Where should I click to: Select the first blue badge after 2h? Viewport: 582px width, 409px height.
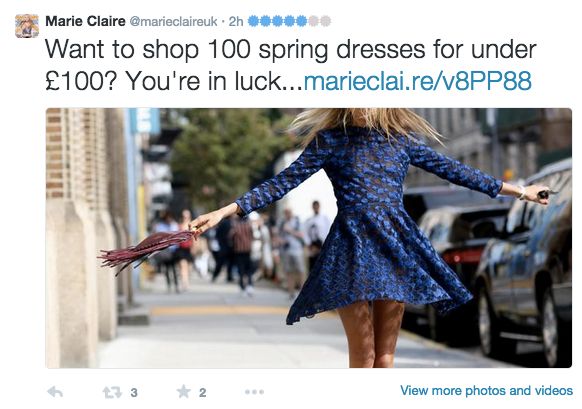pos(253,21)
